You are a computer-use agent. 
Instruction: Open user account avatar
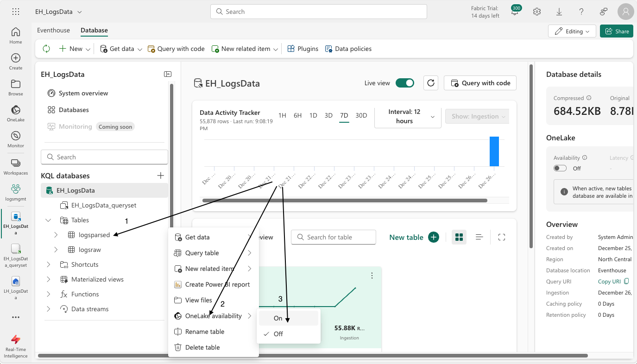tap(626, 12)
